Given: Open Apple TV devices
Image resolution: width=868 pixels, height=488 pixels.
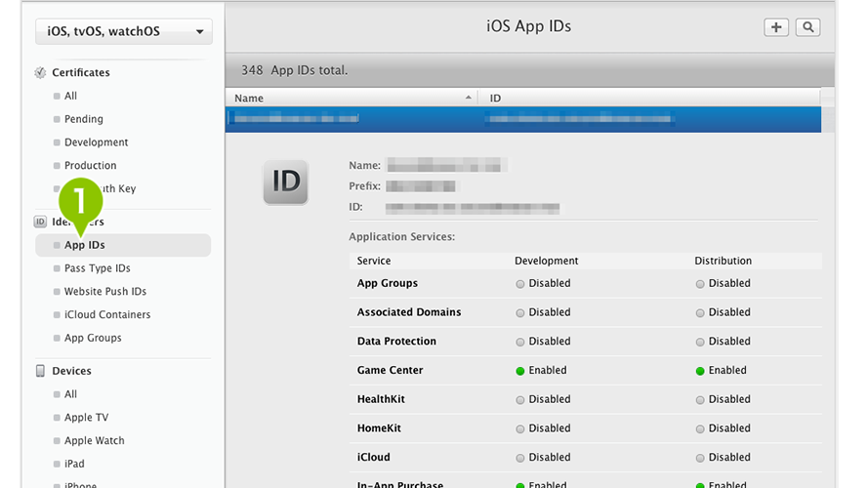Looking at the screenshot, I should (x=86, y=418).
